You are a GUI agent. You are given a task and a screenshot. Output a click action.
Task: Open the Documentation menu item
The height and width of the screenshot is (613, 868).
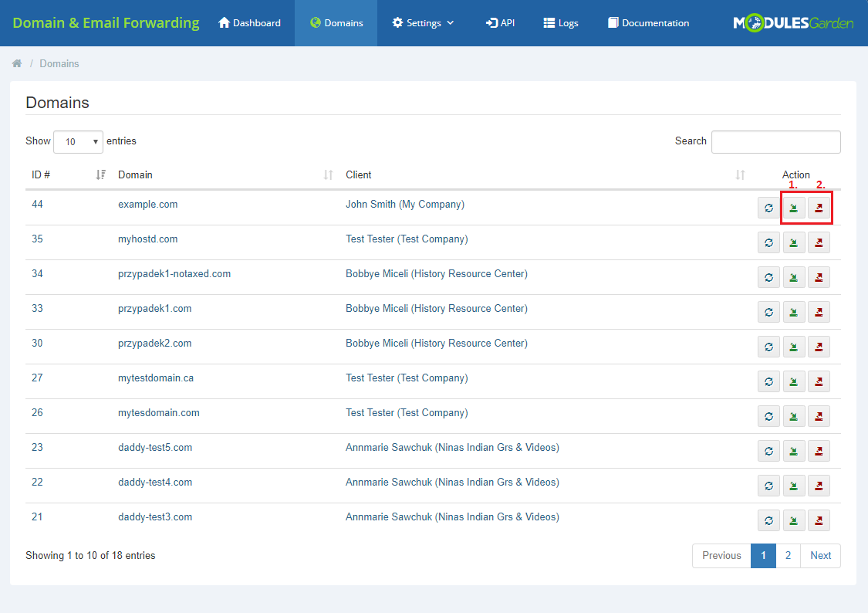[648, 22]
